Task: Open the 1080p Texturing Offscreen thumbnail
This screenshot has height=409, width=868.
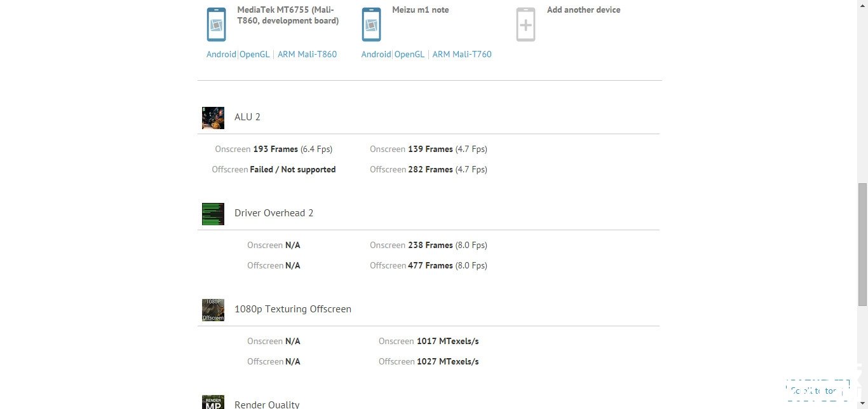Action: click(213, 310)
